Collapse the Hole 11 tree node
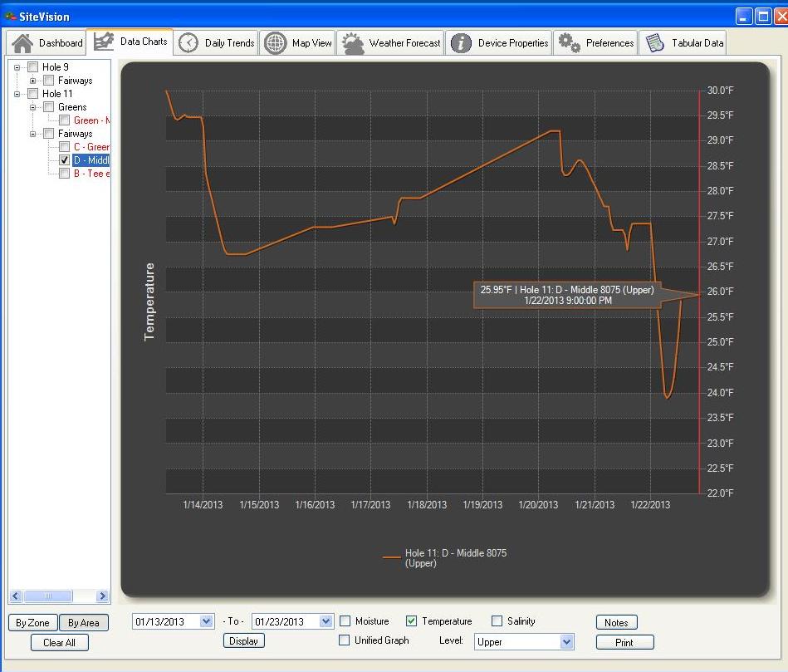 [17, 94]
